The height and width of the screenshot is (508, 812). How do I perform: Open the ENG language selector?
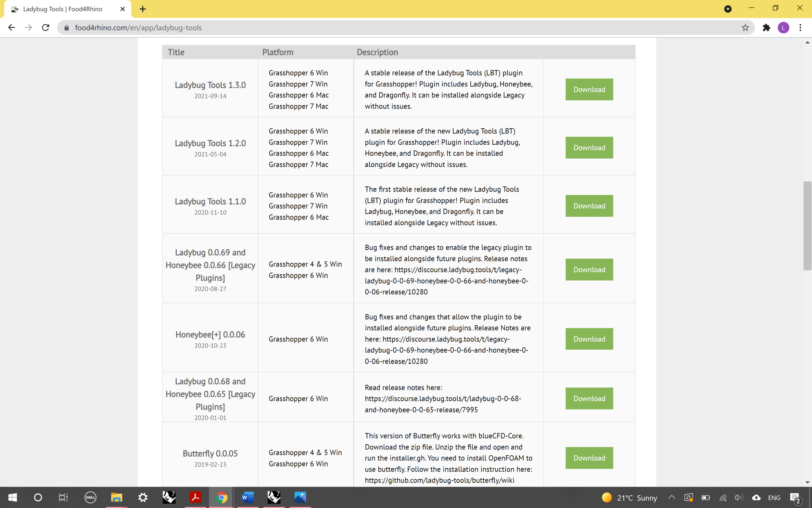(x=774, y=498)
